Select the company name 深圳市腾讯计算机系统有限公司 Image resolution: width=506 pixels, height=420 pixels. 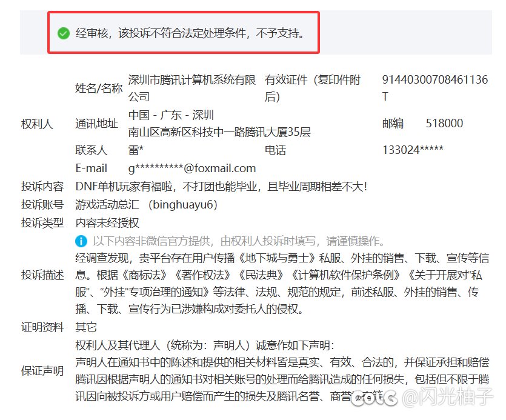tap(191, 88)
